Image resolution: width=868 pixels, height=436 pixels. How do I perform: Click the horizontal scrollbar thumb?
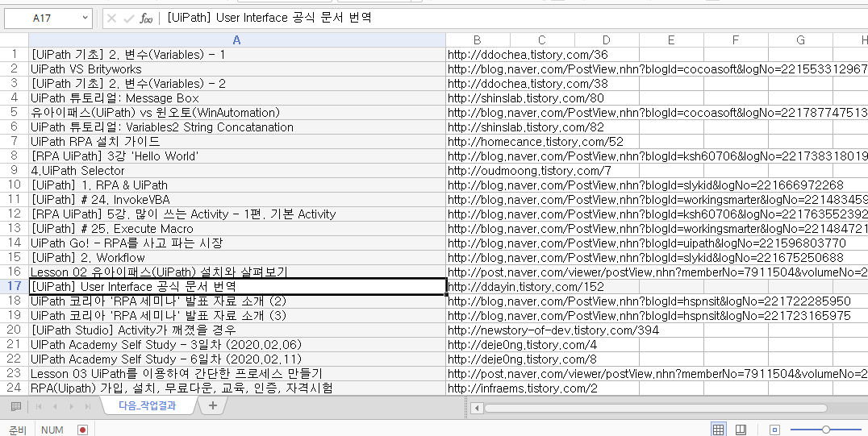click(x=655, y=409)
